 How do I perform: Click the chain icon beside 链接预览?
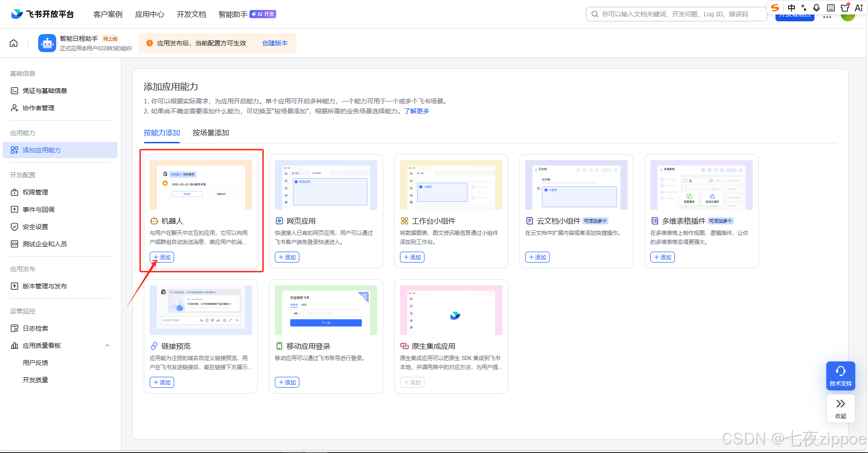154,346
